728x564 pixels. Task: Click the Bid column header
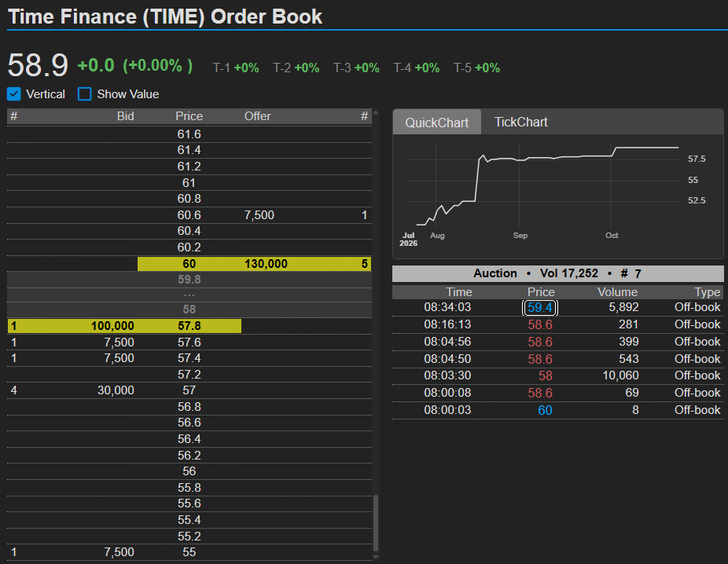(125, 116)
